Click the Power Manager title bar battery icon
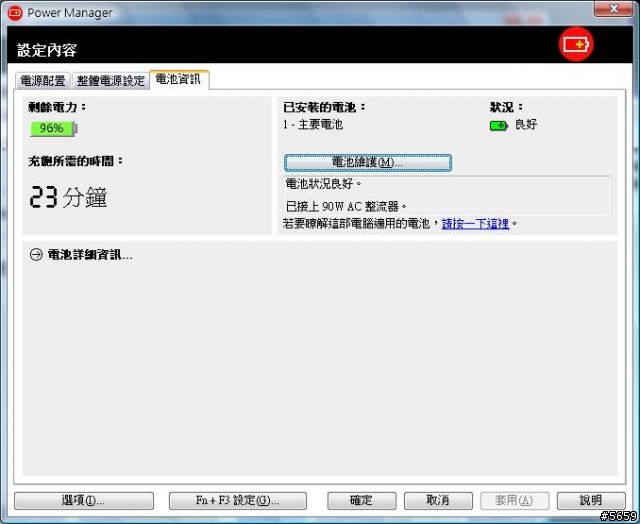Image resolution: width=640 pixels, height=524 pixels. [x=15, y=13]
